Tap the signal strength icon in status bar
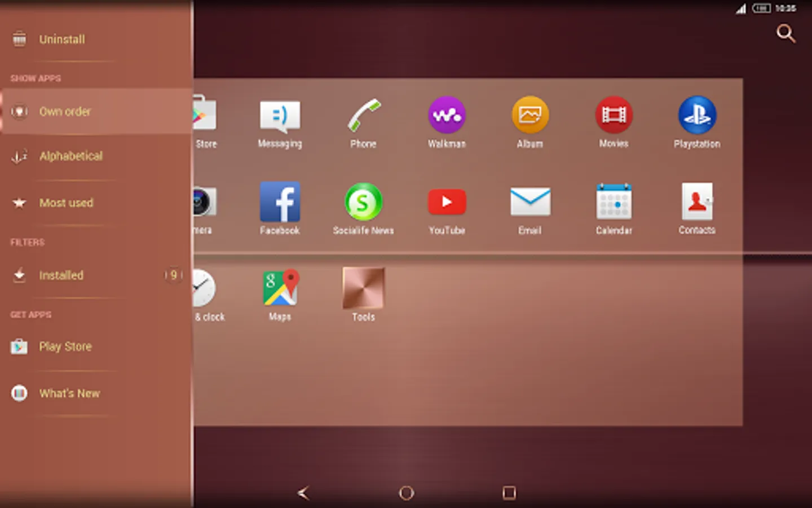The width and height of the screenshot is (812, 508). click(x=740, y=8)
